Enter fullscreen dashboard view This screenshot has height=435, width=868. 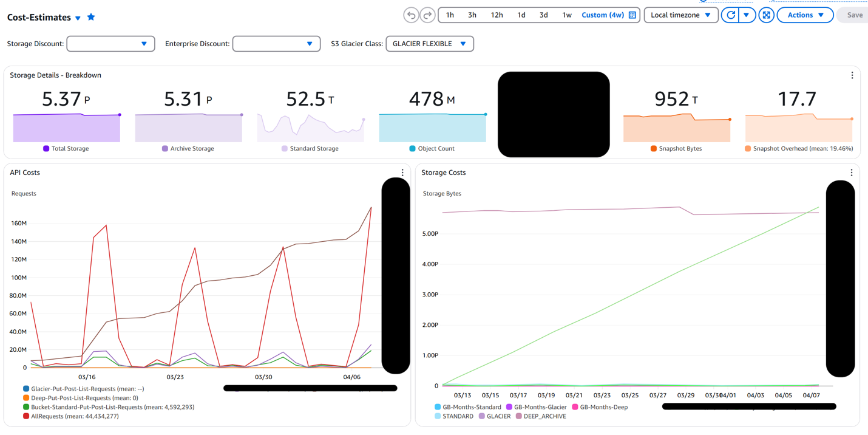pos(766,15)
